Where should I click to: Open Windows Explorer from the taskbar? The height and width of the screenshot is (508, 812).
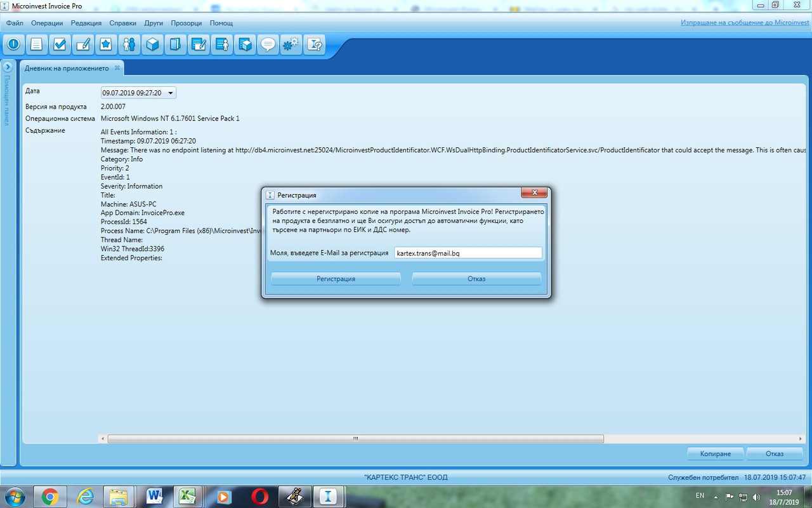tap(120, 496)
